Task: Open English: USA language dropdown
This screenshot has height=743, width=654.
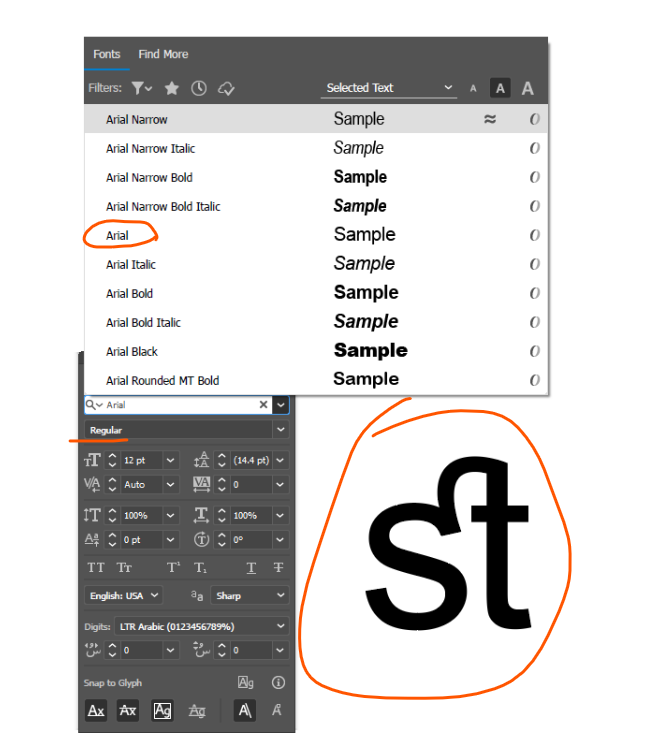Action: (123, 596)
